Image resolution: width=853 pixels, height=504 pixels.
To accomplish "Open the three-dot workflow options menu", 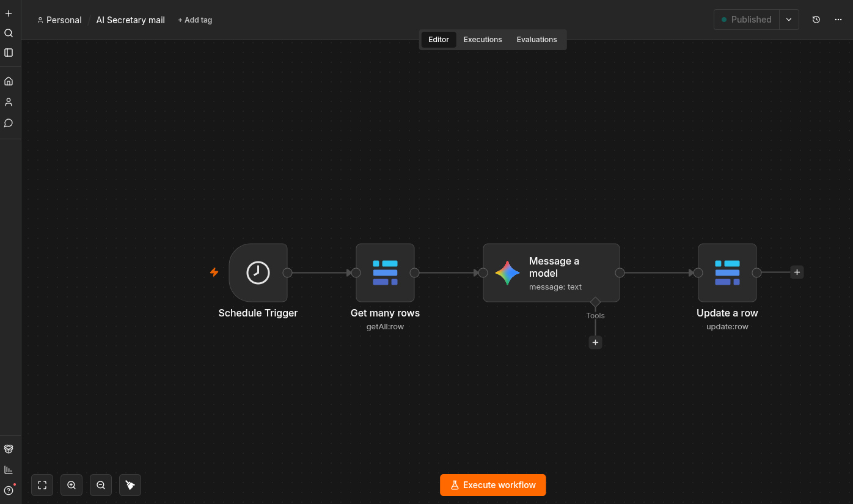I will (x=838, y=20).
